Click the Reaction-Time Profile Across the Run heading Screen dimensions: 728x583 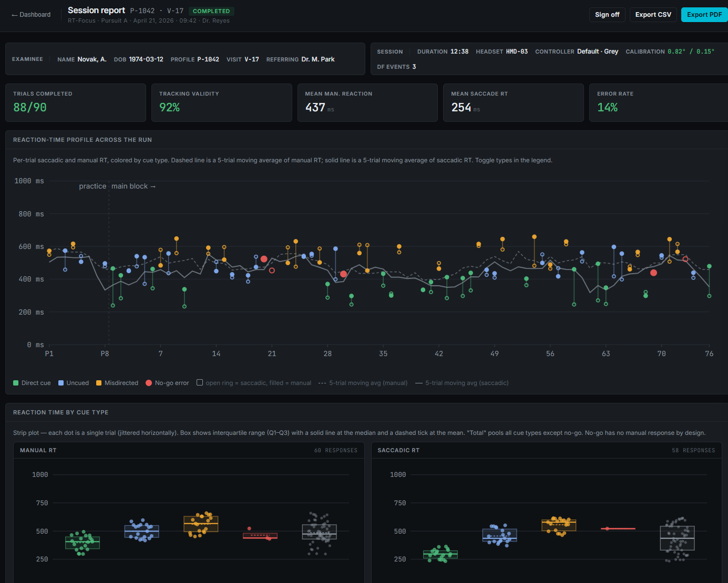click(83, 140)
